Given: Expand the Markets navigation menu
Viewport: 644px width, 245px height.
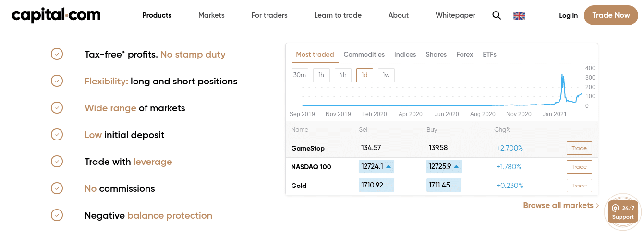Looking at the screenshot, I should (x=211, y=15).
